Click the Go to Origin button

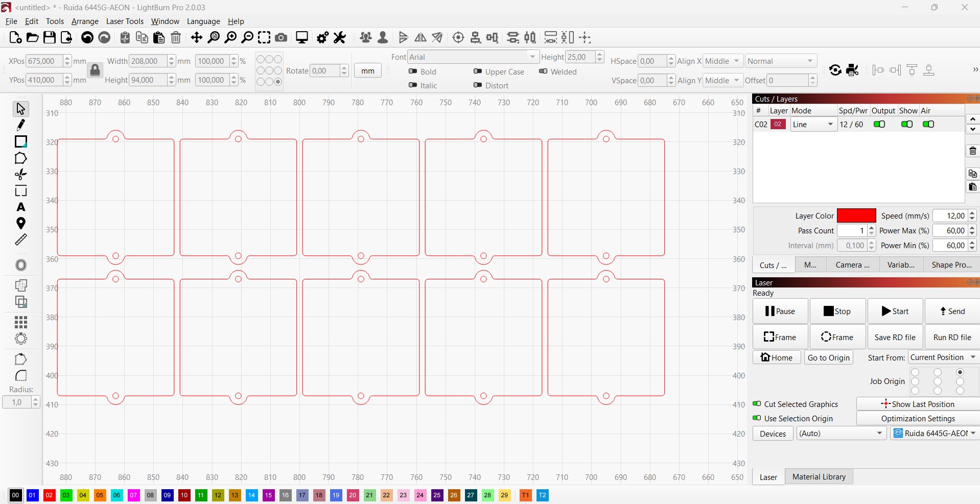[828, 357]
